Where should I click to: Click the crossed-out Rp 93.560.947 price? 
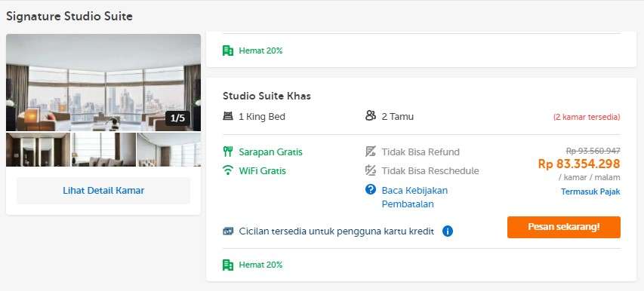pos(593,151)
